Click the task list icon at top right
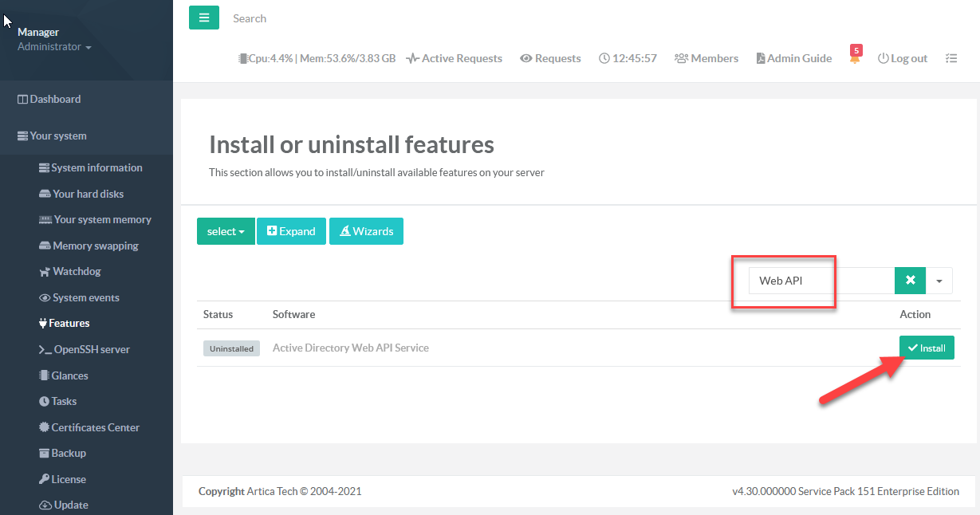980x515 pixels. click(950, 58)
